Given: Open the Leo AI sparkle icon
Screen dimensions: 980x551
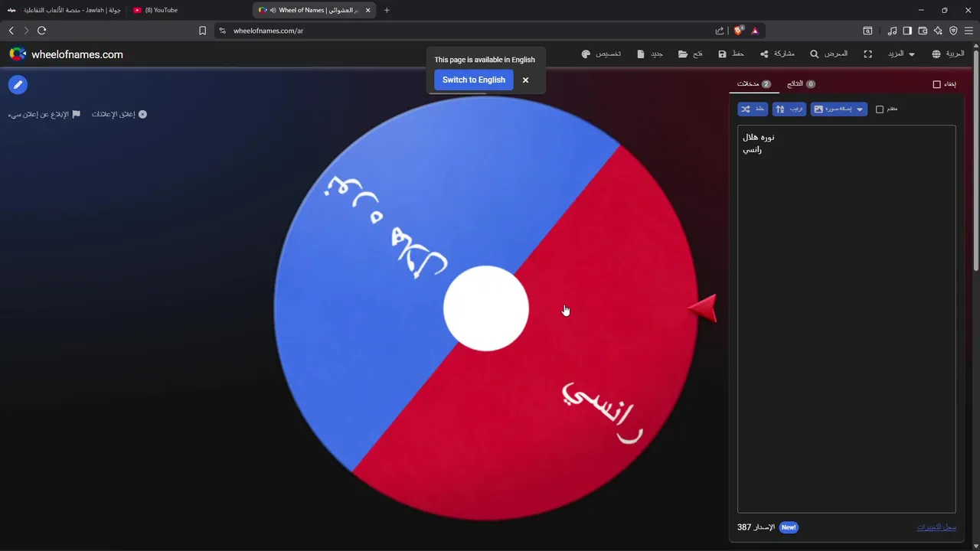Looking at the screenshot, I should [x=938, y=31].
